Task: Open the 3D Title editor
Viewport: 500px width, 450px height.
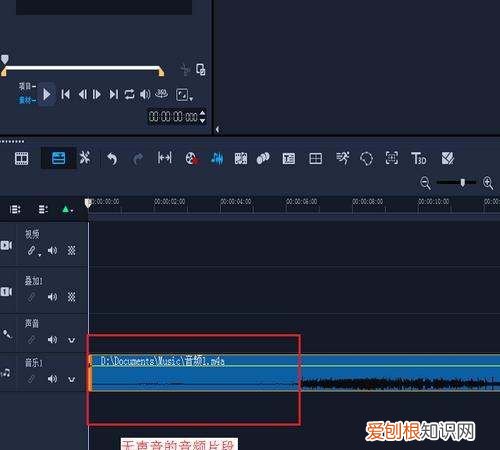Action: (419, 158)
